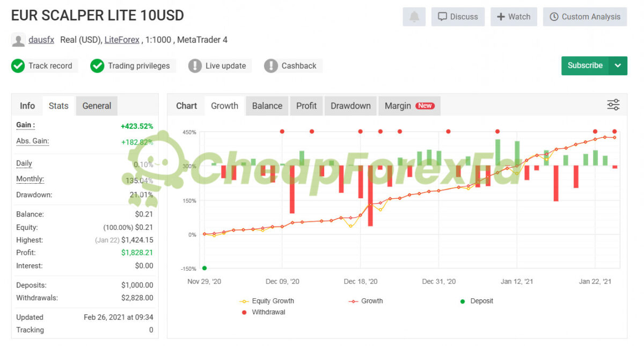Click the Trading privileges badge label
Viewport: 644px width, 346px height.
click(139, 66)
